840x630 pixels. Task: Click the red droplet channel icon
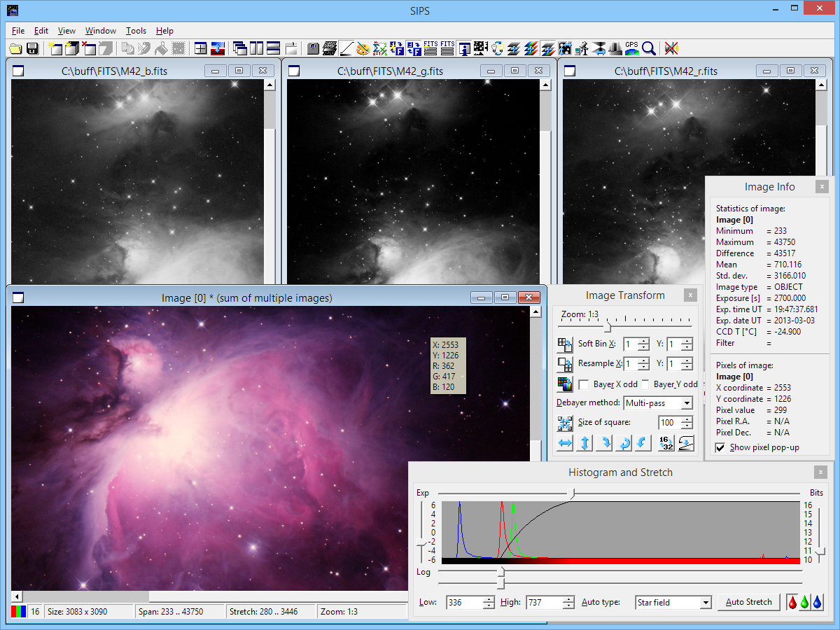pyautogui.click(x=792, y=602)
